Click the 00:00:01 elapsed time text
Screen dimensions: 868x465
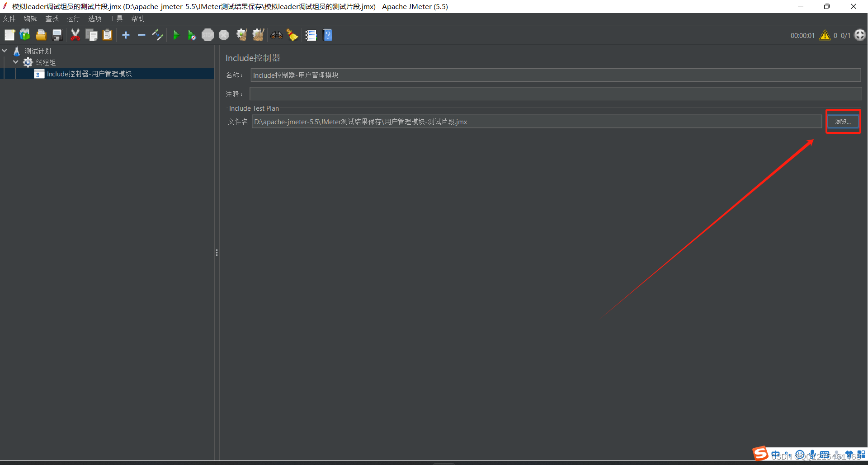point(802,36)
